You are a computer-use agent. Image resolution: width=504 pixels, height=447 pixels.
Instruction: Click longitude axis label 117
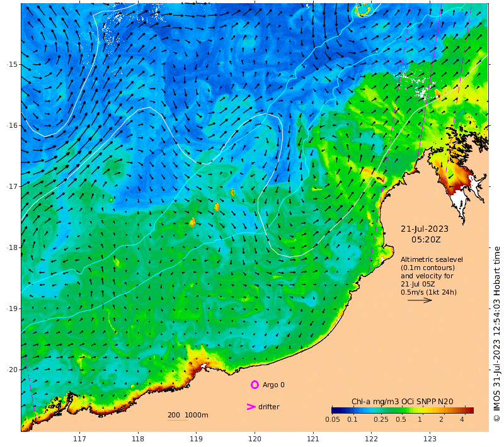coord(79,439)
